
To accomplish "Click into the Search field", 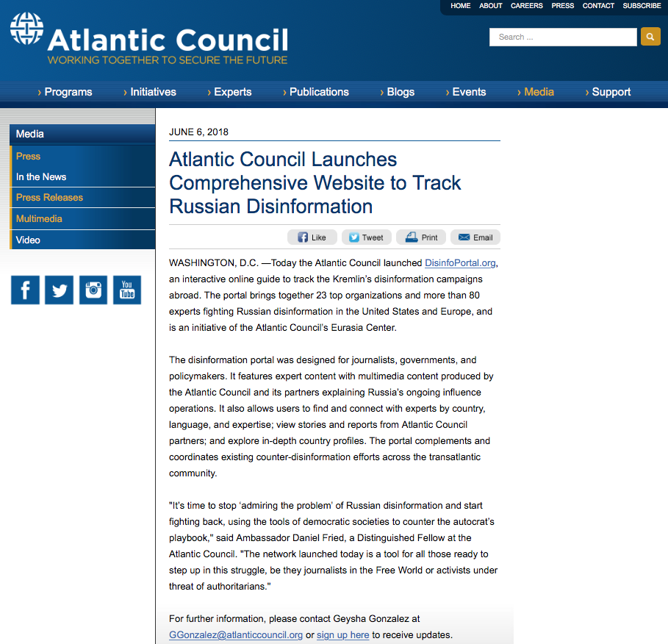I will pyautogui.click(x=563, y=37).
